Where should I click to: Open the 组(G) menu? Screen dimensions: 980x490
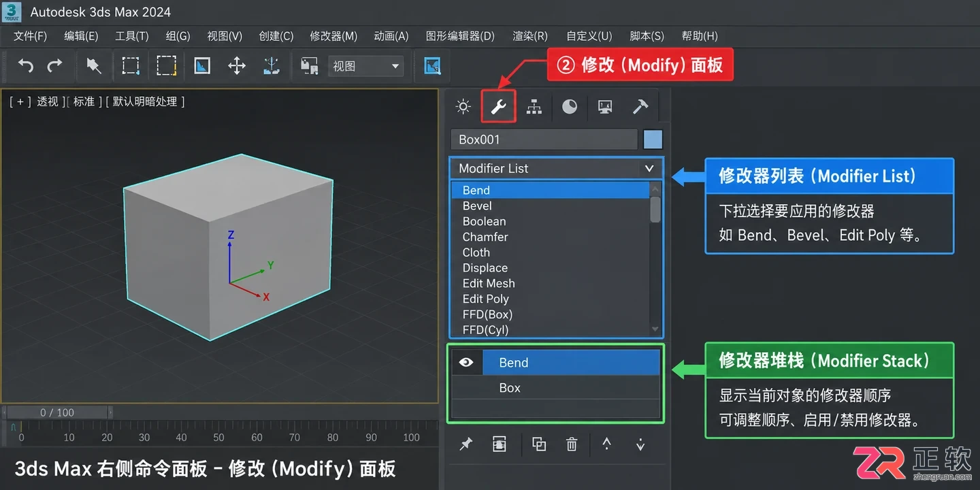(x=178, y=36)
